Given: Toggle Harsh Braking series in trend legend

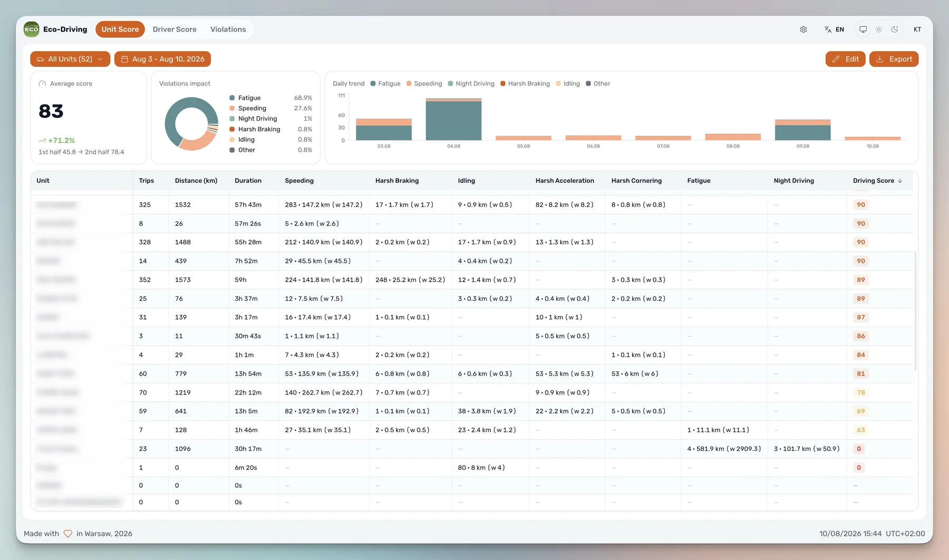Looking at the screenshot, I should (x=525, y=84).
